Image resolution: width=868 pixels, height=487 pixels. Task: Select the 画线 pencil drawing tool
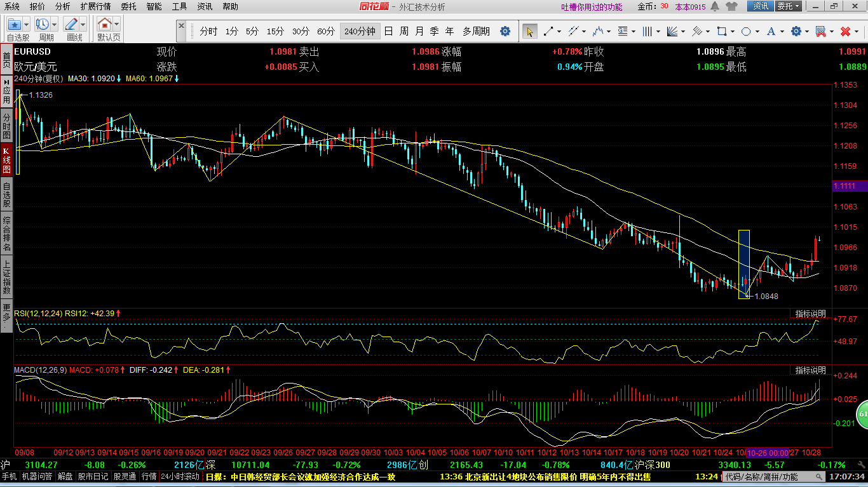coord(71,25)
